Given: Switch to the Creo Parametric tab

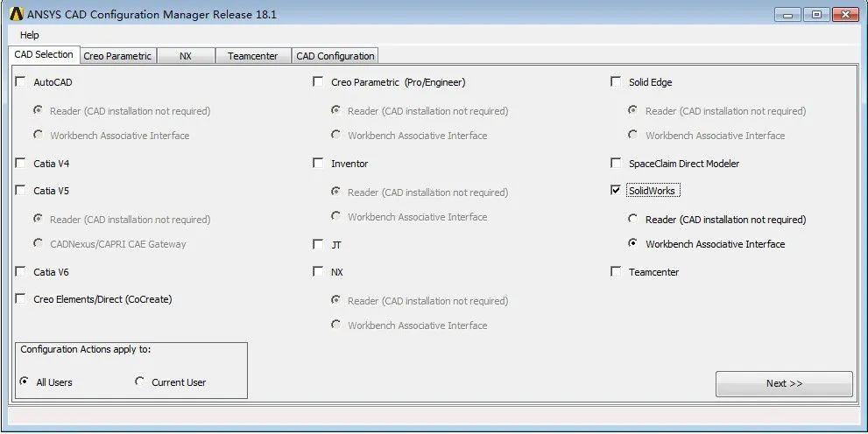Looking at the screenshot, I should [117, 56].
